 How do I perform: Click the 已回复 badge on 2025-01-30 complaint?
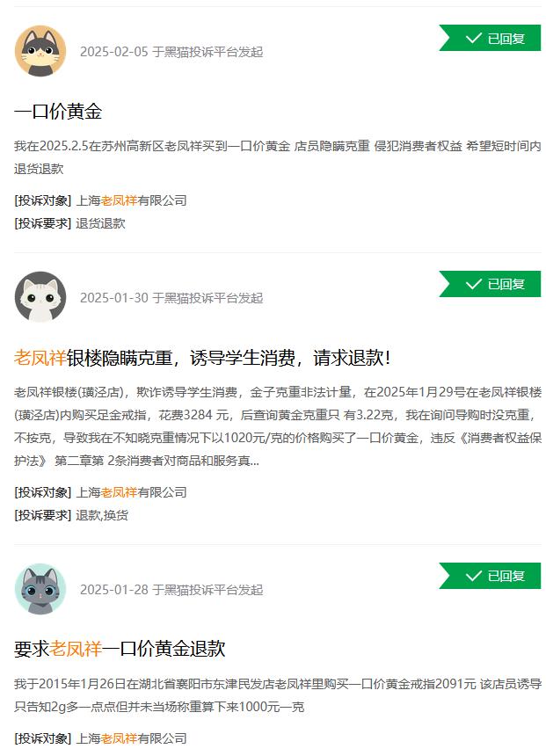point(490,284)
